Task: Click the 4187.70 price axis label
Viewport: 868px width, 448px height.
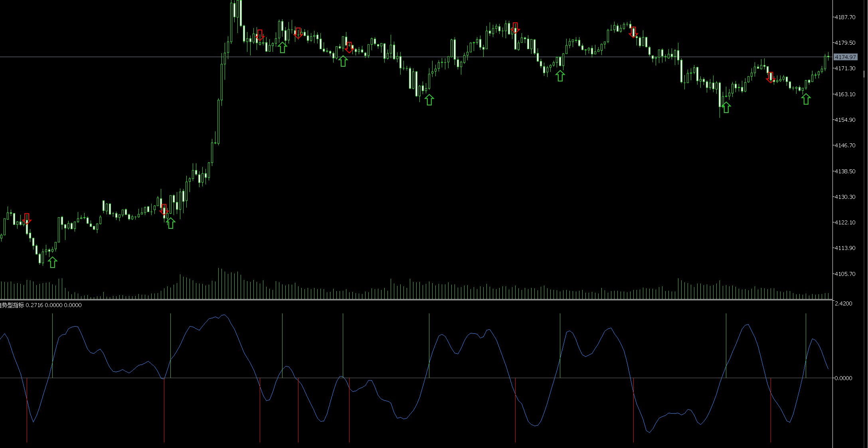Action: point(845,17)
